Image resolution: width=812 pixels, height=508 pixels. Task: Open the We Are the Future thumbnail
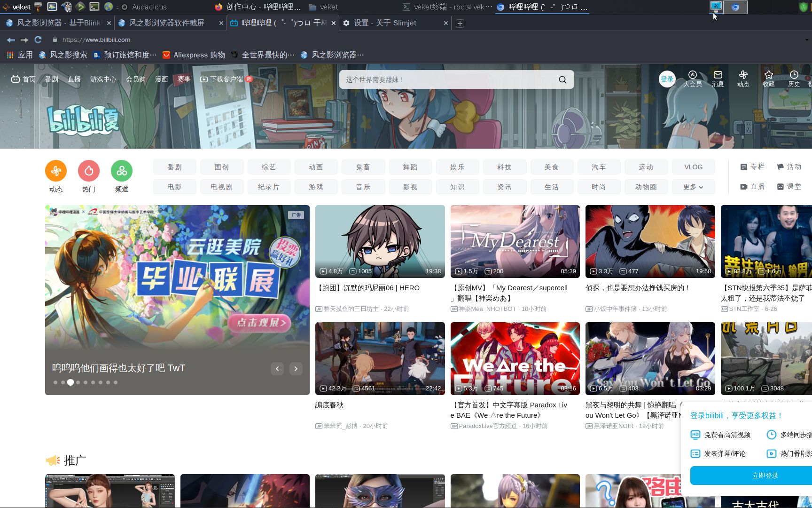[515, 358]
